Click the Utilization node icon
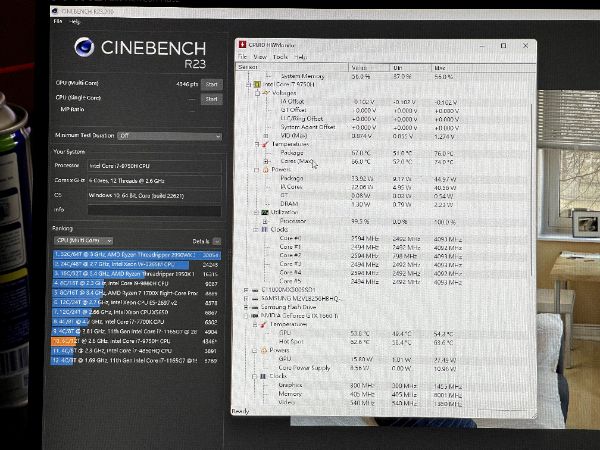 (x=264, y=212)
